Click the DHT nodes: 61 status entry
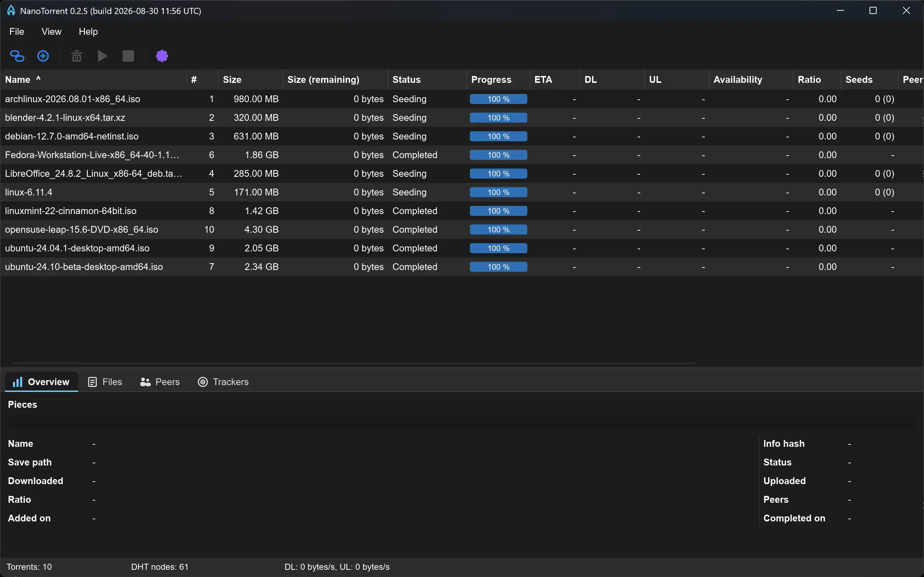Screen dimensions: 924x577 click(x=160, y=567)
